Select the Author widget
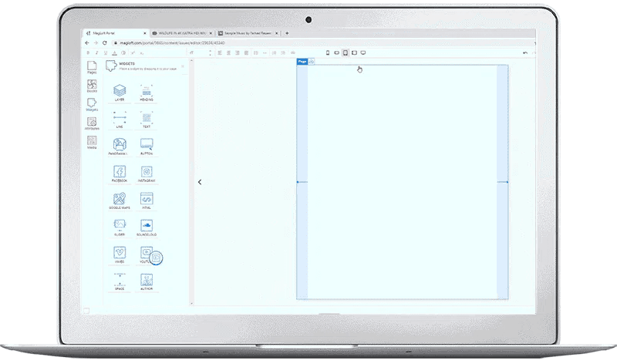 [146, 281]
